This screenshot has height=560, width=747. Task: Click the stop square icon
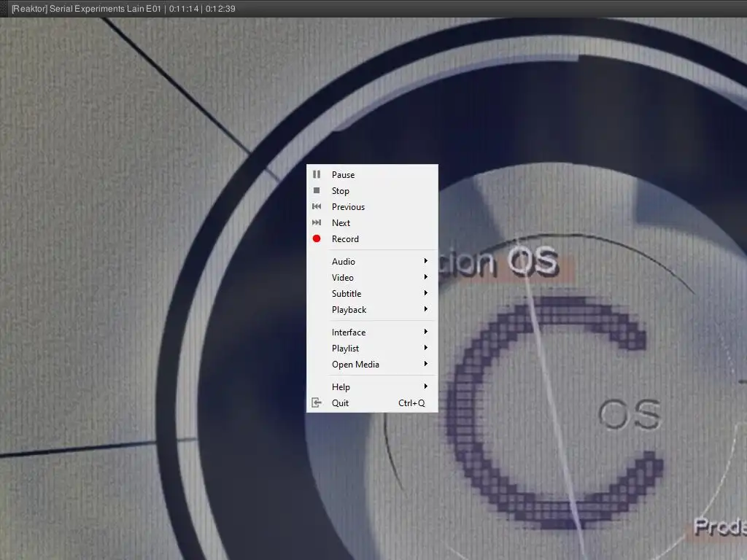pos(317,190)
